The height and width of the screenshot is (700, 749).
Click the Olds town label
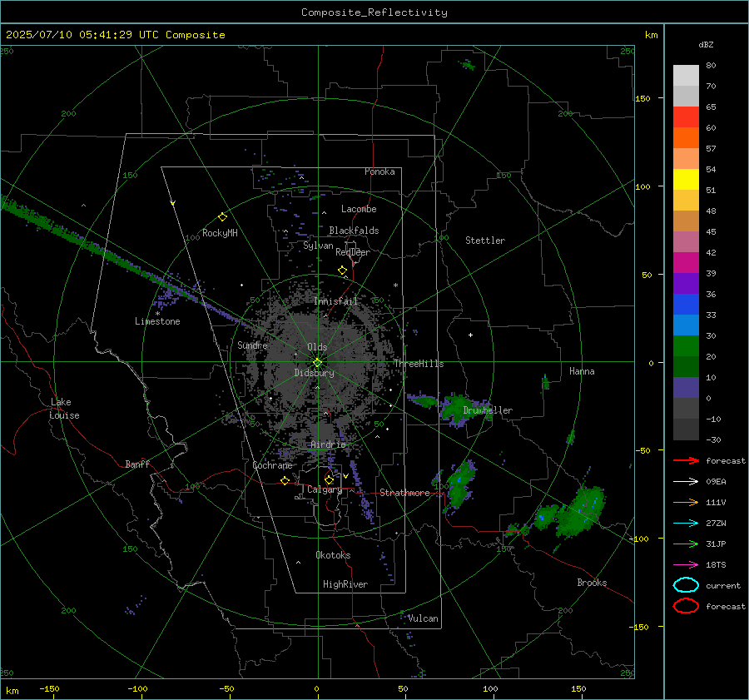point(317,347)
